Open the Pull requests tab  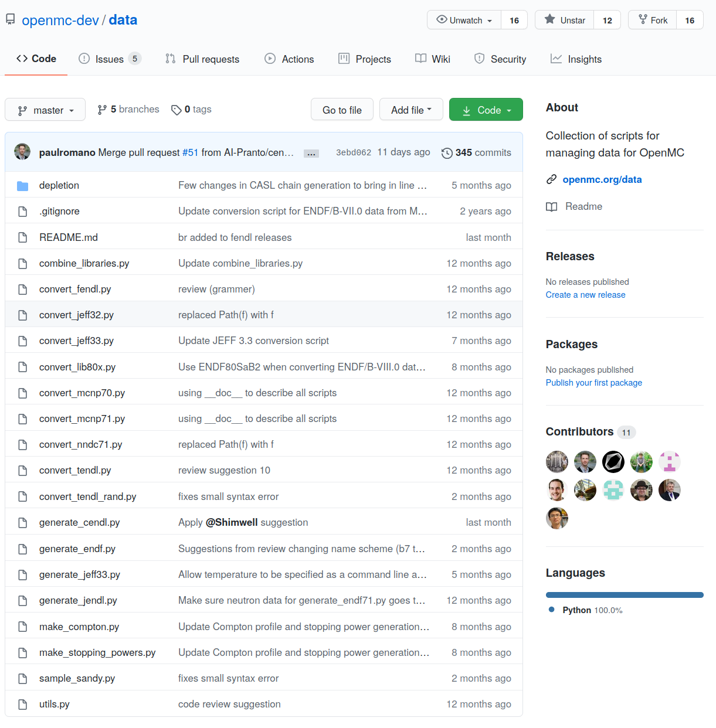[x=202, y=59]
